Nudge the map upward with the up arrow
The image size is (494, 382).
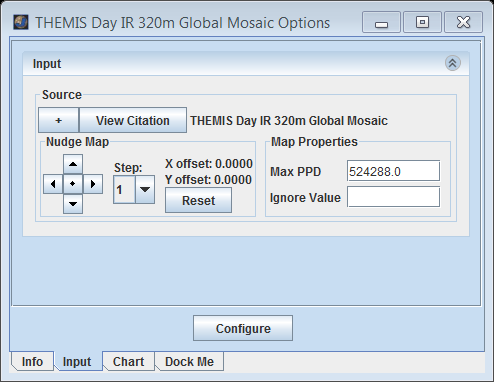pos(73,164)
